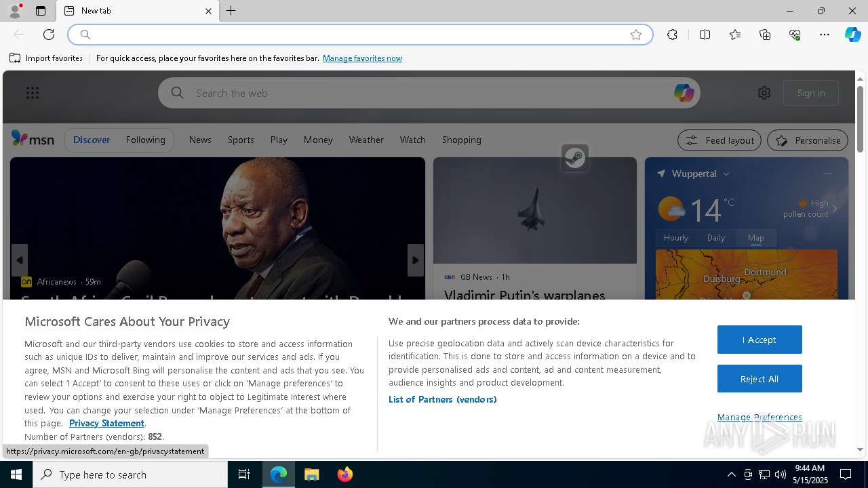Select the Map weather tab
The width and height of the screenshot is (868, 488).
pyautogui.click(x=756, y=238)
